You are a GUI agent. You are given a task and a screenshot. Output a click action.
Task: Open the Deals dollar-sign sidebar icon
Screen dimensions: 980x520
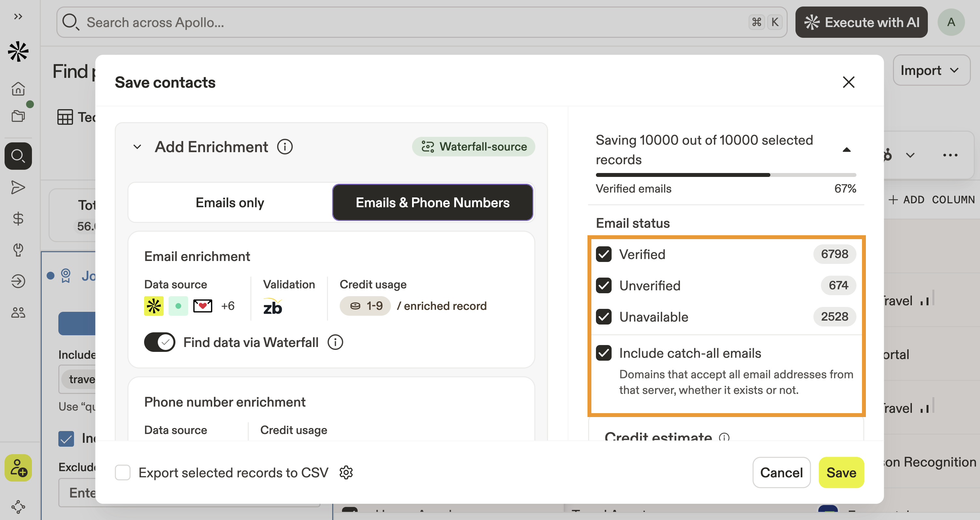(x=18, y=219)
